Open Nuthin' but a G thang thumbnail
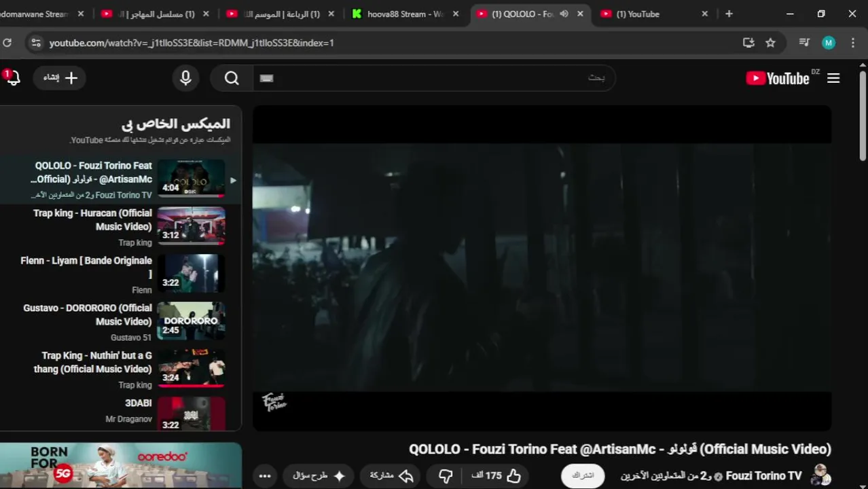Viewport: 868px width, 489px height. (x=192, y=368)
